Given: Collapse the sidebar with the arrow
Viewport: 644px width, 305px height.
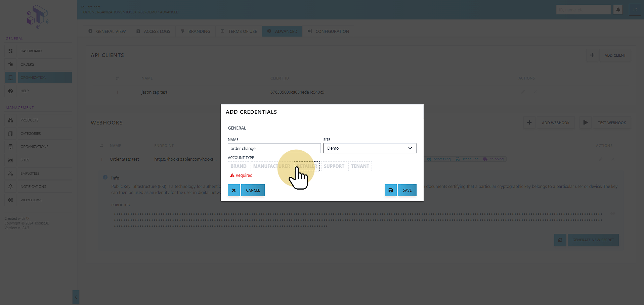Looking at the screenshot, I should (x=76, y=297).
